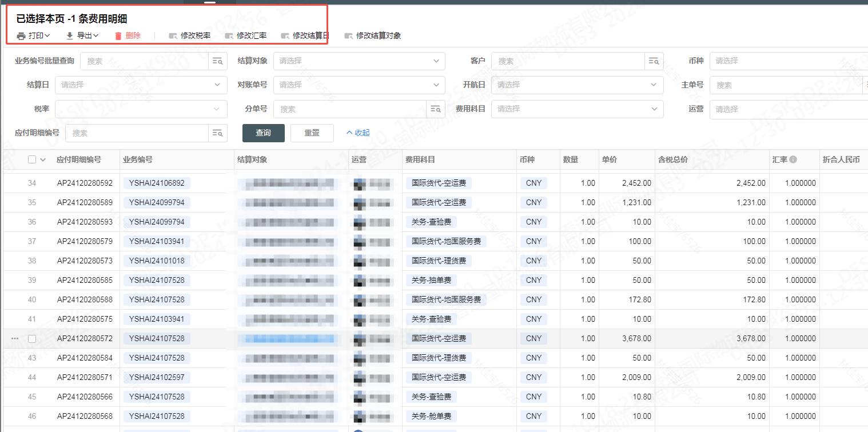
Task: Click the printer icon for 打印
Action: (21, 36)
